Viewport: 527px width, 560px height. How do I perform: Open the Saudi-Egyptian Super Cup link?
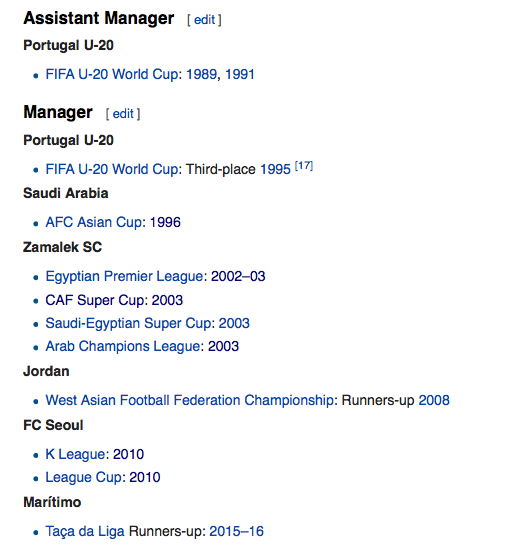point(128,323)
